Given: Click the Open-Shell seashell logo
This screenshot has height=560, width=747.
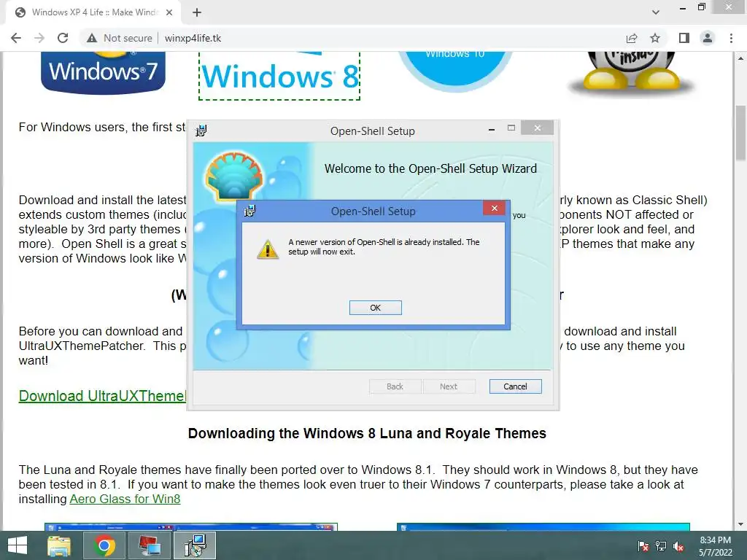Looking at the screenshot, I should point(234,176).
